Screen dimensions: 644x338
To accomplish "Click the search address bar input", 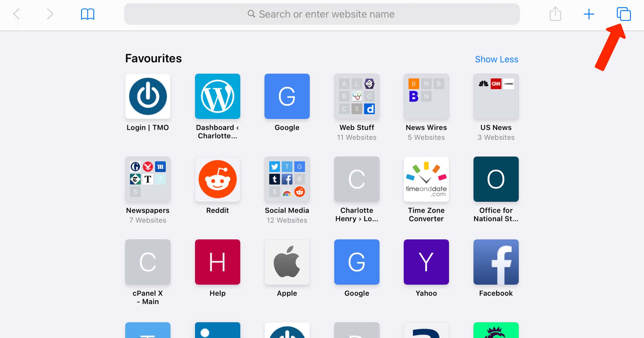I will [x=322, y=14].
